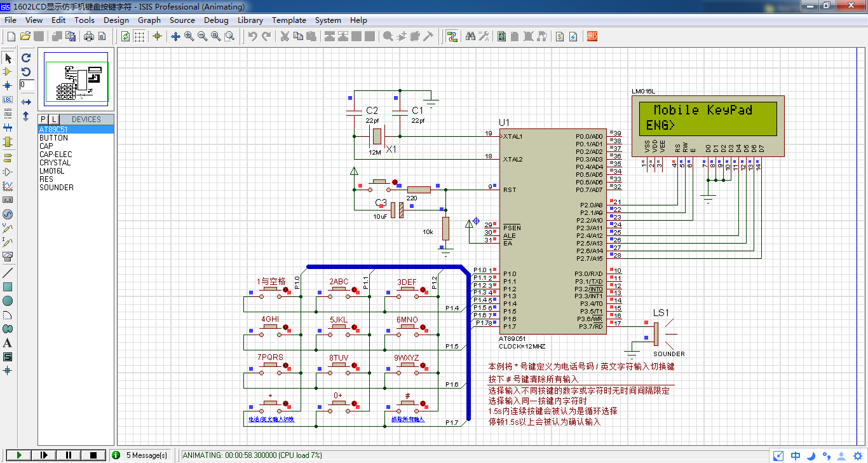
Task: Select the Terminals mode tool
Action: [8, 158]
